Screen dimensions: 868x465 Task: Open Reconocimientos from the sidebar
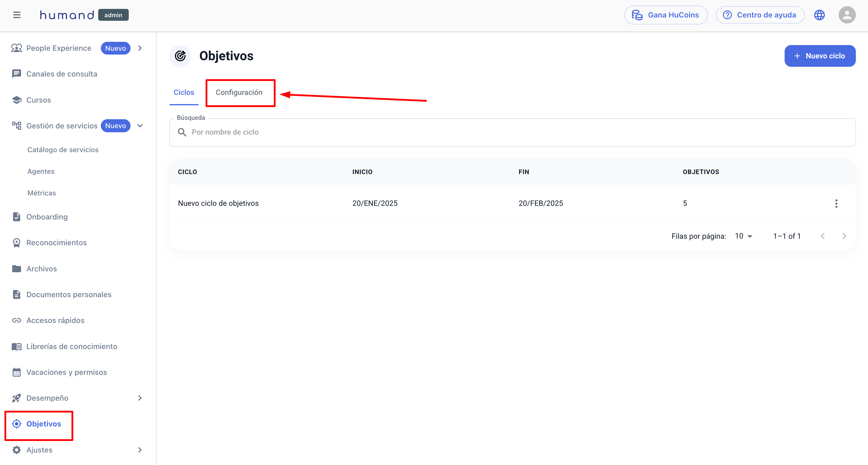(57, 243)
